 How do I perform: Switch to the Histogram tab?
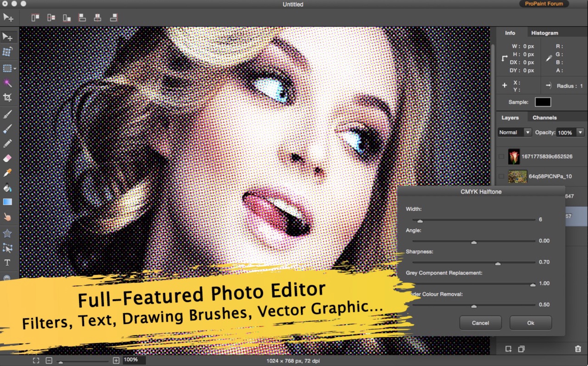coord(544,33)
